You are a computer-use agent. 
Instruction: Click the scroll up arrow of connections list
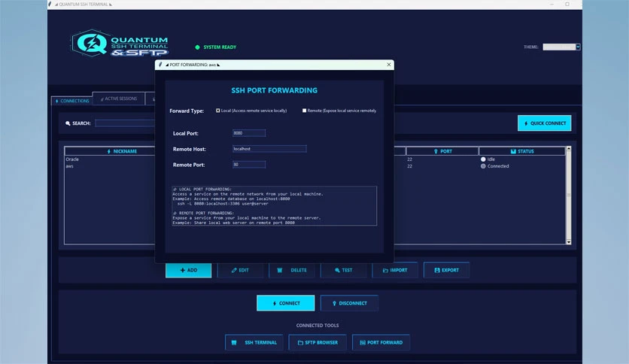[x=568, y=149]
